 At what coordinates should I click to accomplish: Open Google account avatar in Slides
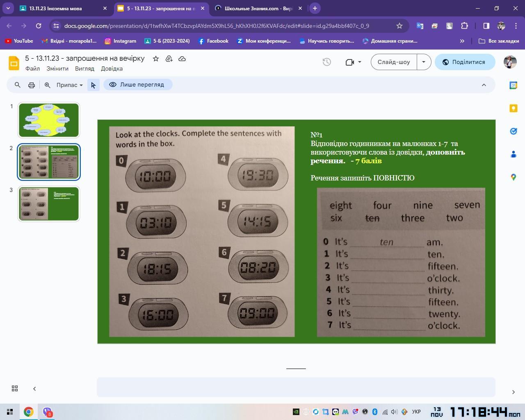[x=510, y=62]
